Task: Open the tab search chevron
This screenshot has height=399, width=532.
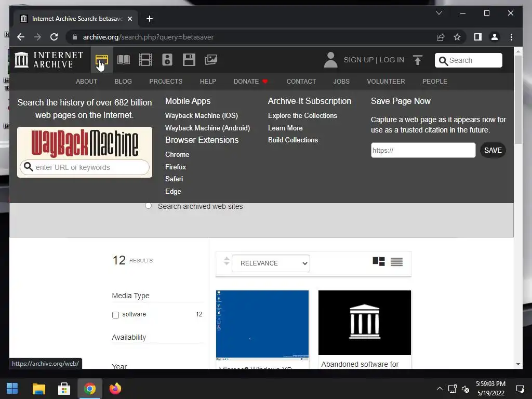Action: [438, 13]
